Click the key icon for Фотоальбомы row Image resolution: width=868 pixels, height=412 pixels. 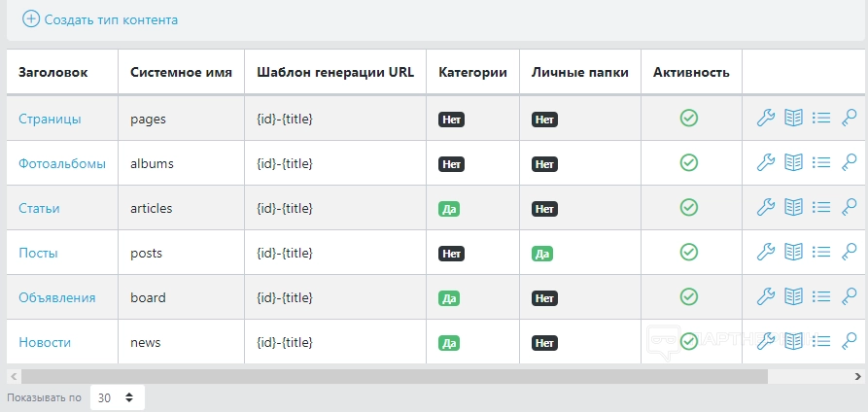point(849,163)
